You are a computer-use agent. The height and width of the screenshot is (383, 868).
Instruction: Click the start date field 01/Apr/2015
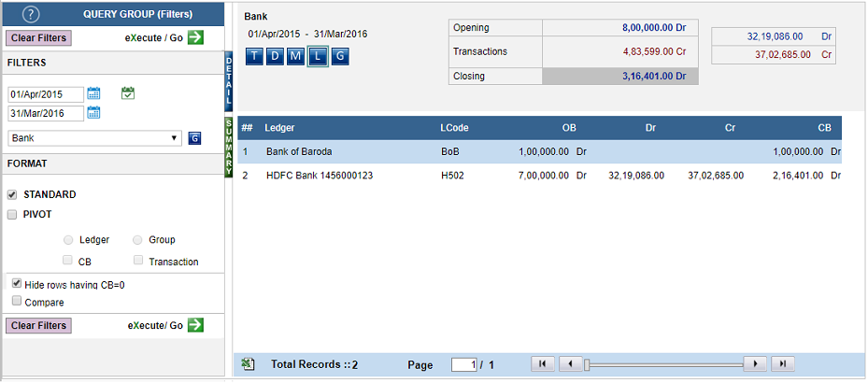46,94
